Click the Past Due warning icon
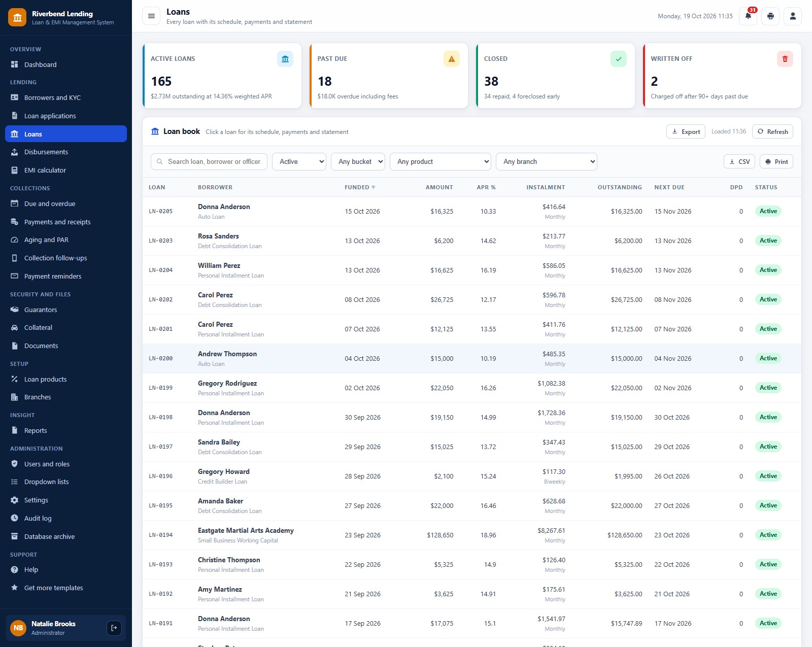812x647 pixels. click(x=452, y=59)
